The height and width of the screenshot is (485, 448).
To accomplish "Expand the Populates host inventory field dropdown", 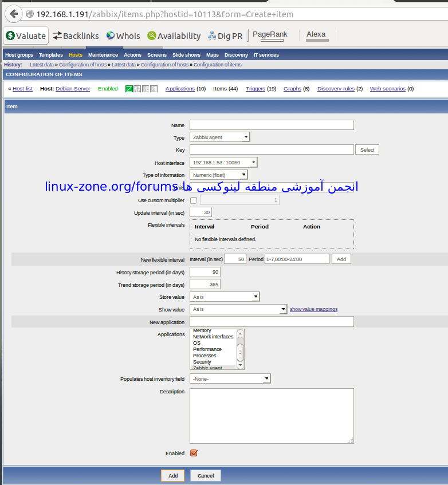I will click(x=230, y=378).
